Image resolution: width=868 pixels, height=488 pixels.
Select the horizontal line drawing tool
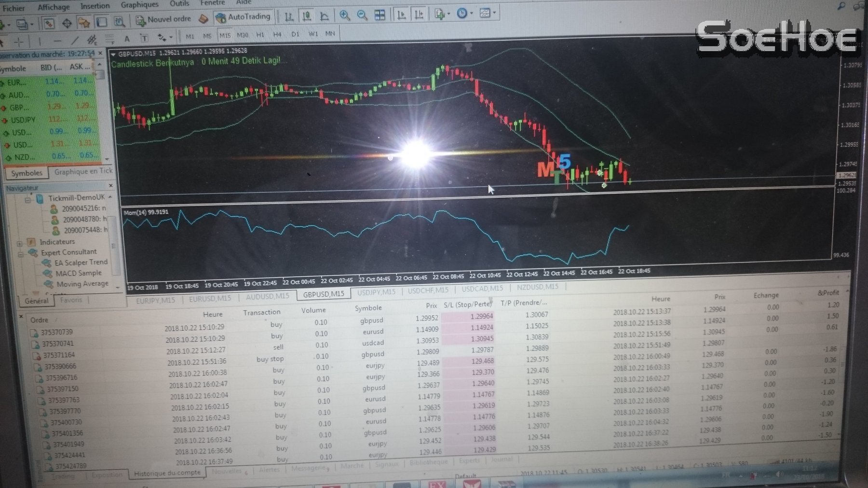pos(57,41)
